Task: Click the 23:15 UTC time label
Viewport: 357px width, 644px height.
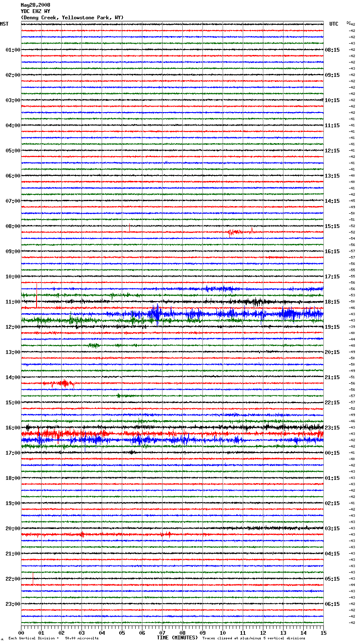Action: tap(332, 428)
